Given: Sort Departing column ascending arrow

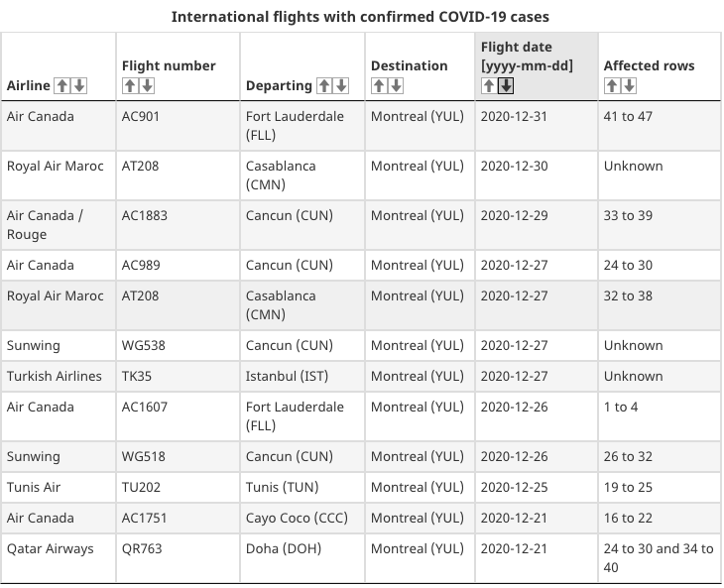Looking at the screenshot, I should (324, 86).
